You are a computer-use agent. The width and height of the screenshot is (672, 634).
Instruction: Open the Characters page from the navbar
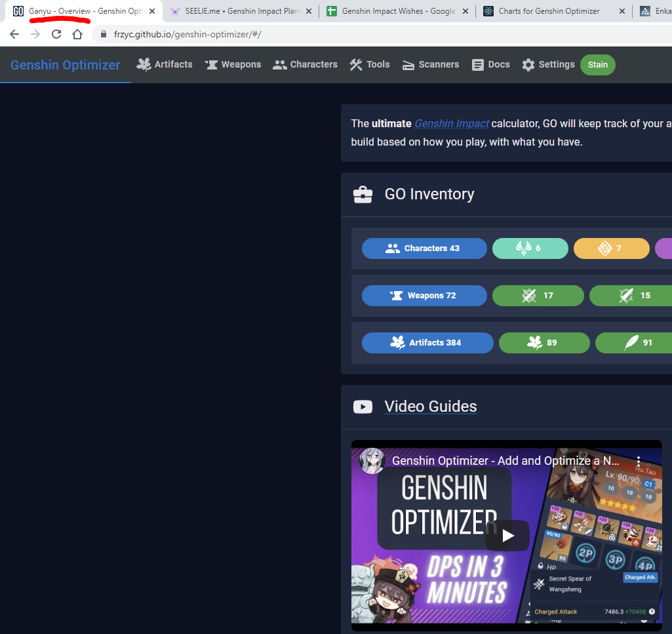(x=305, y=64)
